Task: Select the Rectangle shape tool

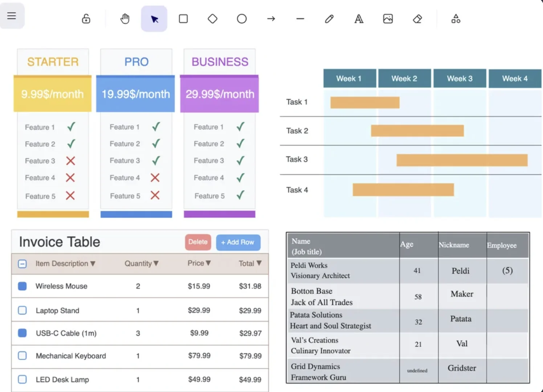Action: pos(183,19)
